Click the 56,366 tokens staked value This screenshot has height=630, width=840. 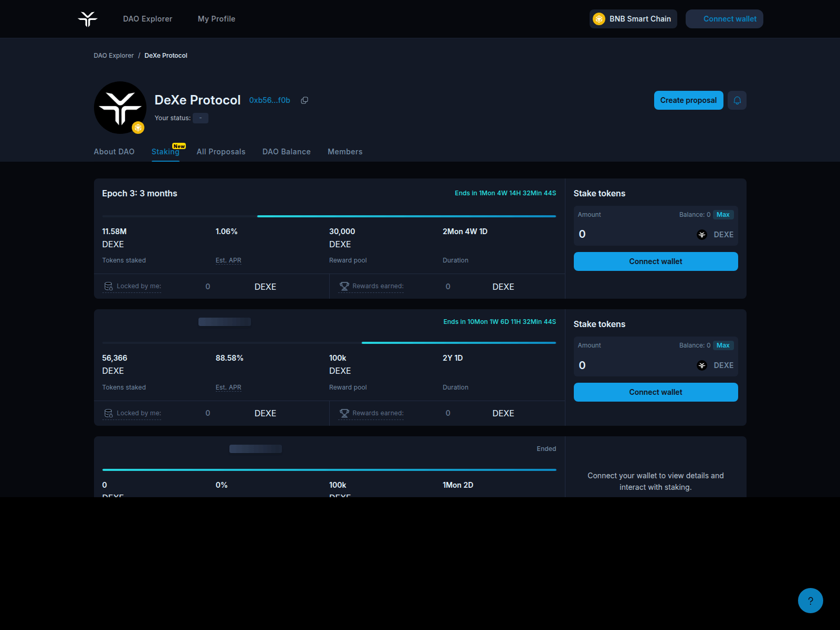click(x=114, y=358)
